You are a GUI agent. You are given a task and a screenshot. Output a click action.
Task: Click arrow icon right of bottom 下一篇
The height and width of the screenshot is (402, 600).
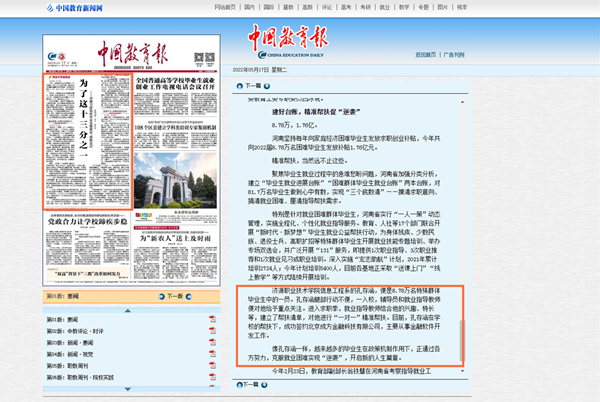tap(264, 385)
